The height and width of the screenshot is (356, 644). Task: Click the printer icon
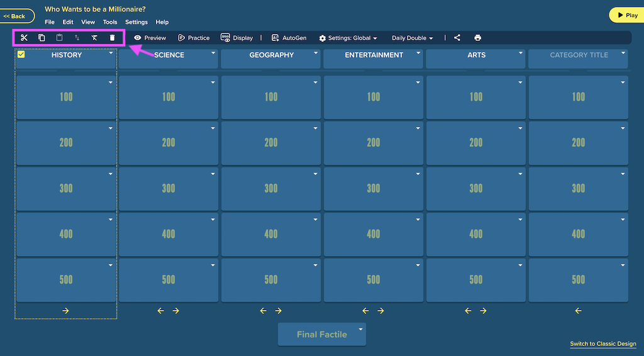pos(477,38)
